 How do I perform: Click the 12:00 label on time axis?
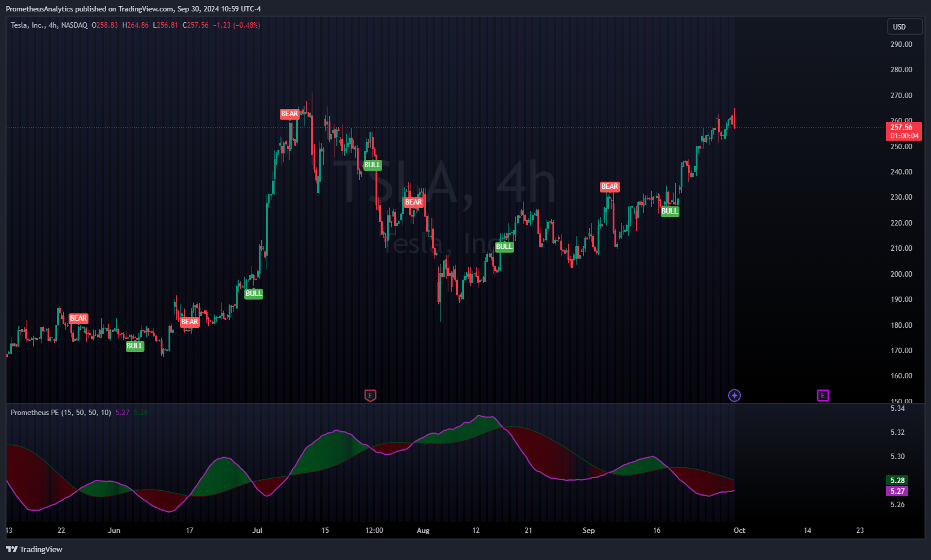click(374, 531)
